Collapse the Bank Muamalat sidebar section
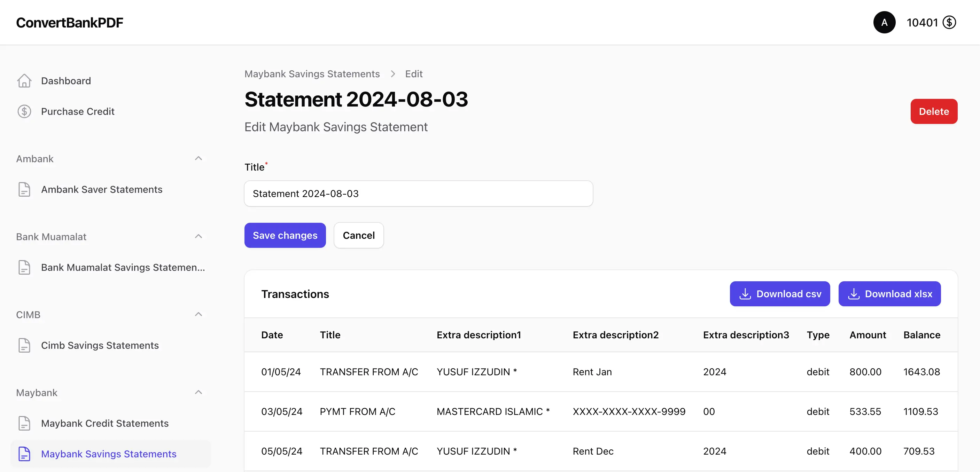 click(x=198, y=237)
